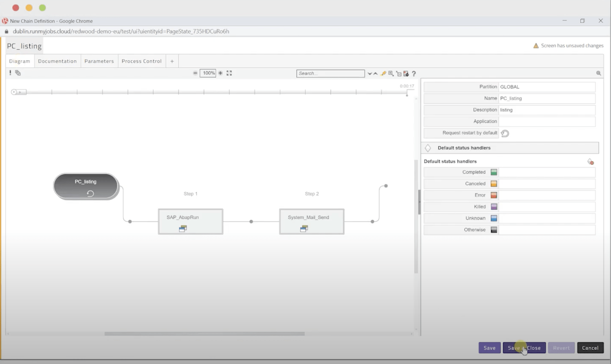Click the up chevron in the diagram toolbar

(x=376, y=74)
